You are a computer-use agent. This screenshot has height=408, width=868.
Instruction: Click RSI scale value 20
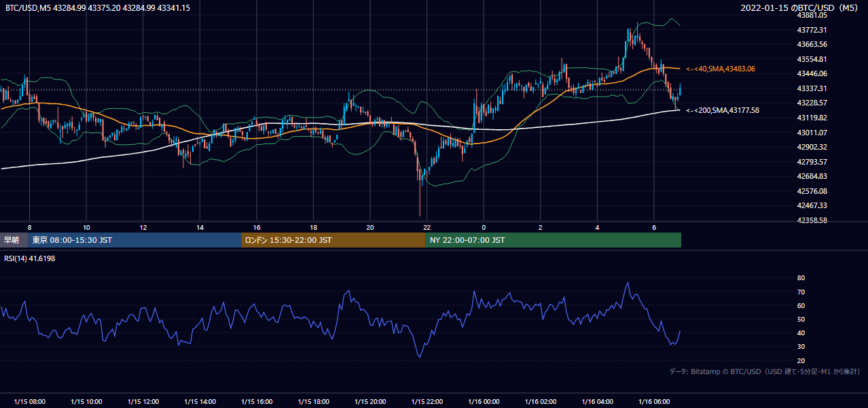801,360
